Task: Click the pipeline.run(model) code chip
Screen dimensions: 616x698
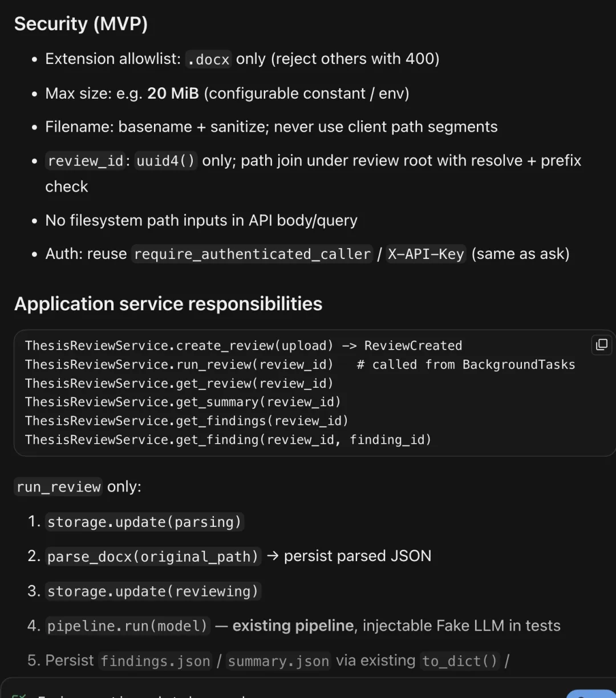Action: click(127, 626)
